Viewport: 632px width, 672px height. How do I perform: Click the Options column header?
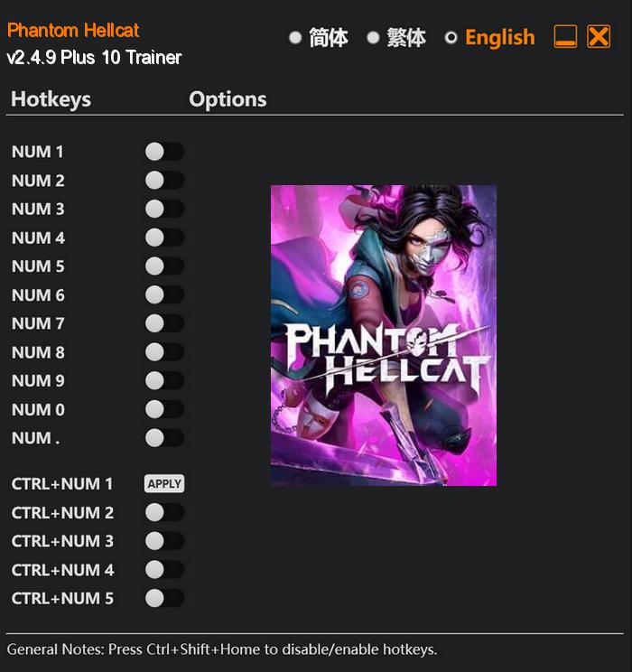(x=228, y=99)
